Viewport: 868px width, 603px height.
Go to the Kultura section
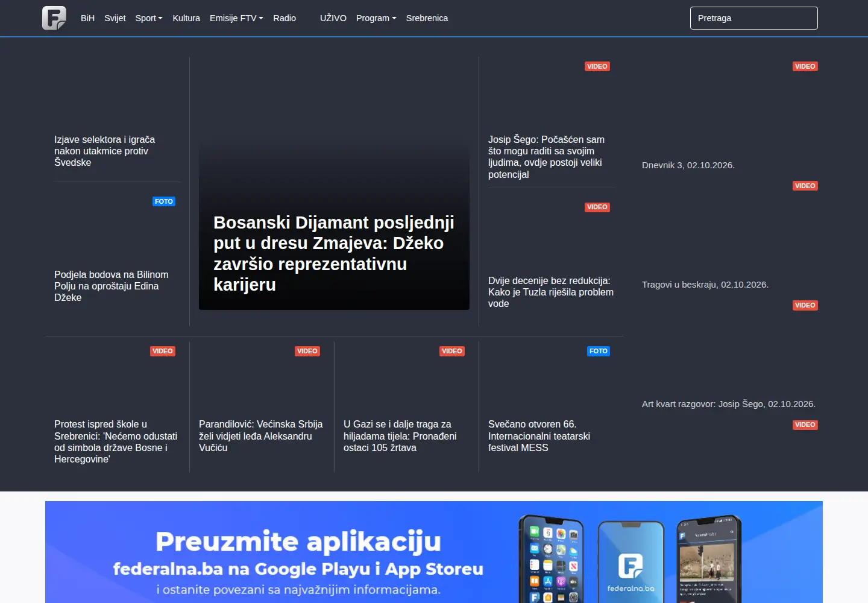coord(186,18)
